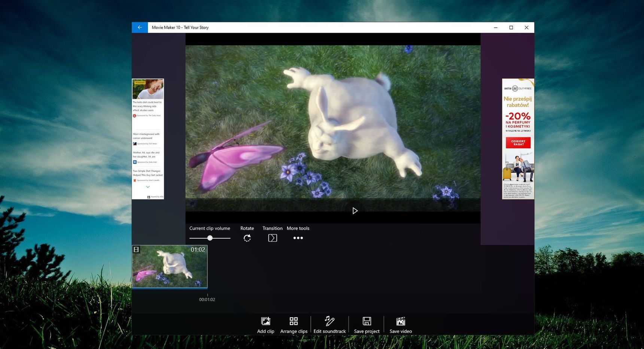This screenshot has width=644, height=349.
Task: Click the -20% perfume discount ad banner
Action: coord(518,139)
